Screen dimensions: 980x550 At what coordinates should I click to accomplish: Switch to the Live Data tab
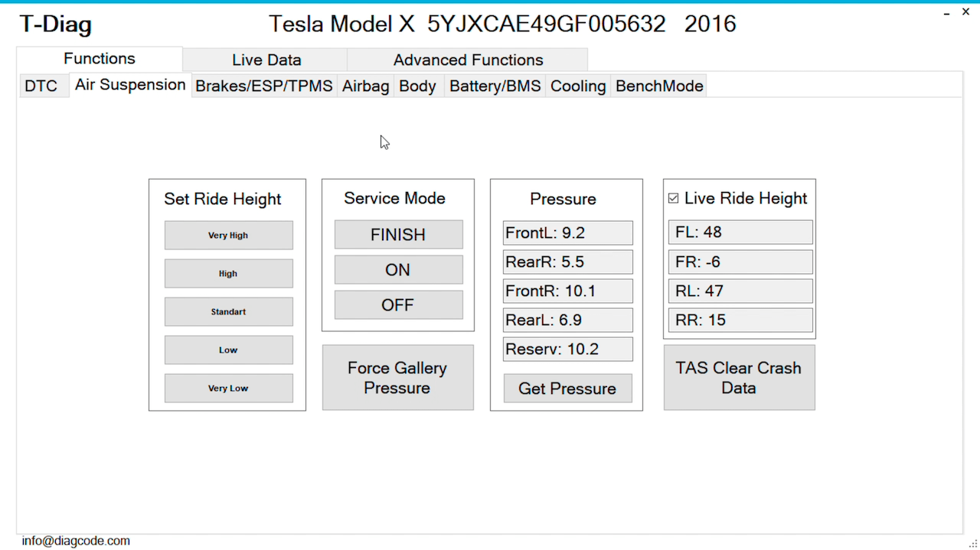[x=266, y=60]
